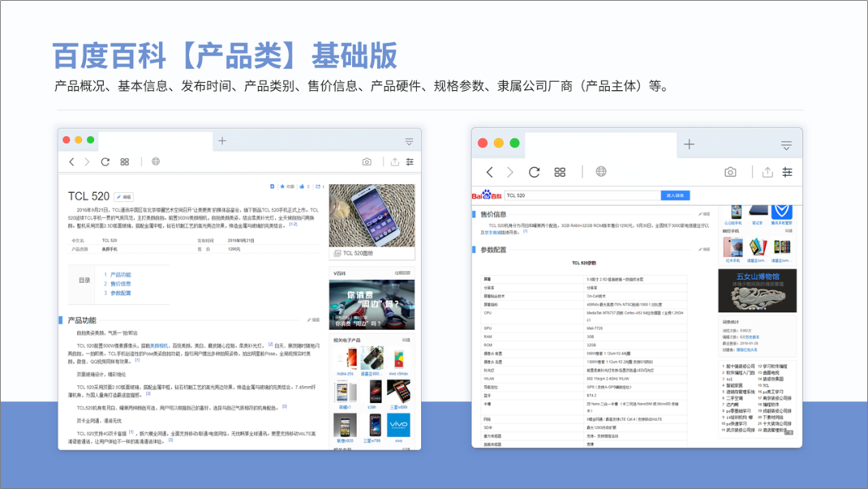The width and height of the screenshot is (868, 489).
Task: Open the blue vivo logo thumbnail
Action: point(399,425)
